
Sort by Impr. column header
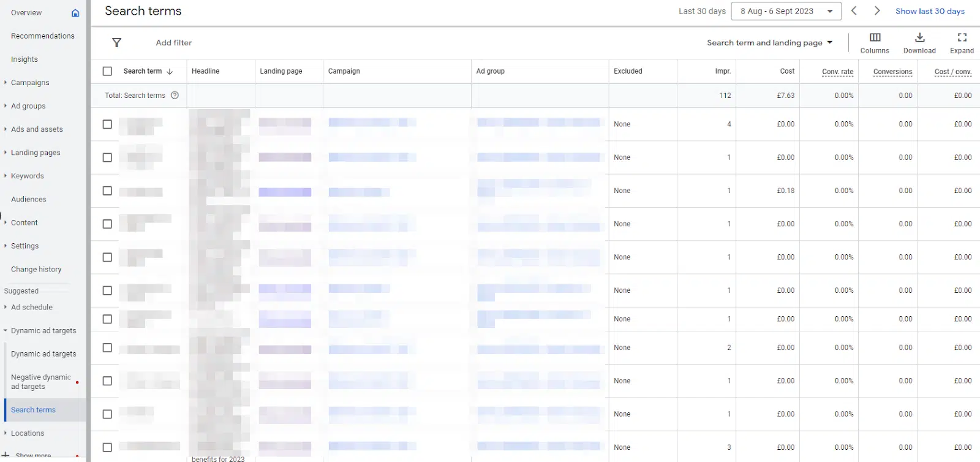tap(723, 71)
